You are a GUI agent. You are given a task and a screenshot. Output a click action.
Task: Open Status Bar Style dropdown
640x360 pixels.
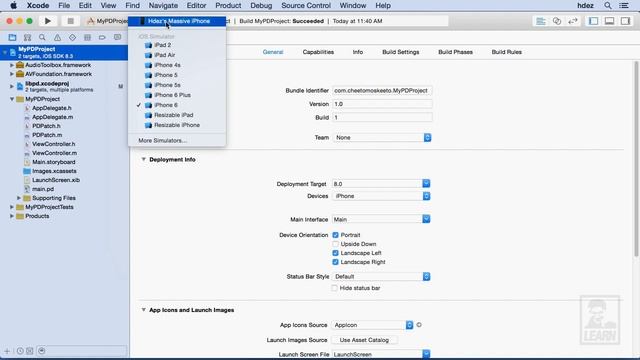point(381,277)
